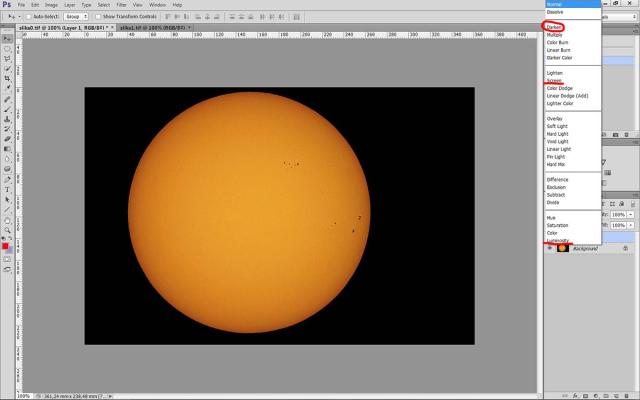Screen dimensions: 640x400
Task: Open the Filter menu
Action: 121,5
